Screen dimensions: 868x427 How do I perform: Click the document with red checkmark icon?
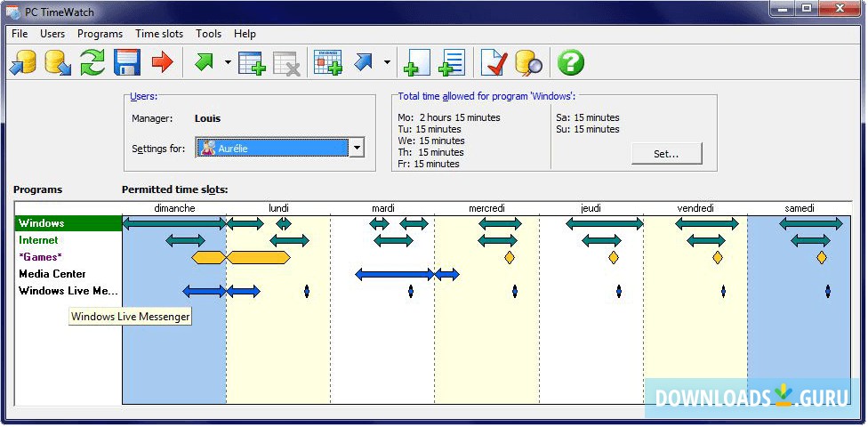click(494, 62)
